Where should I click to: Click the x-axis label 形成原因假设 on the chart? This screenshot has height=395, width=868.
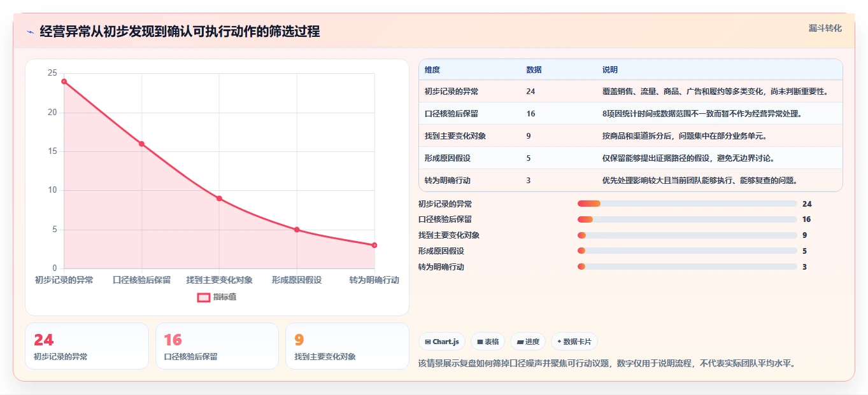297,280
